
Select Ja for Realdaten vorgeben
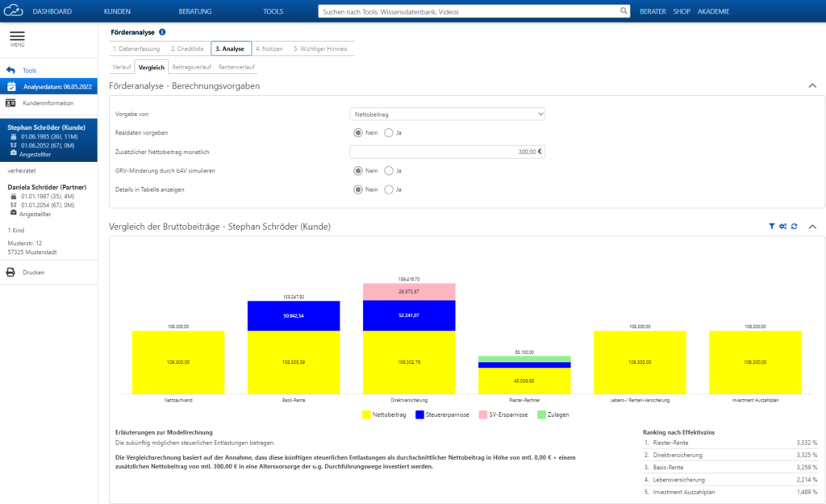coord(389,132)
